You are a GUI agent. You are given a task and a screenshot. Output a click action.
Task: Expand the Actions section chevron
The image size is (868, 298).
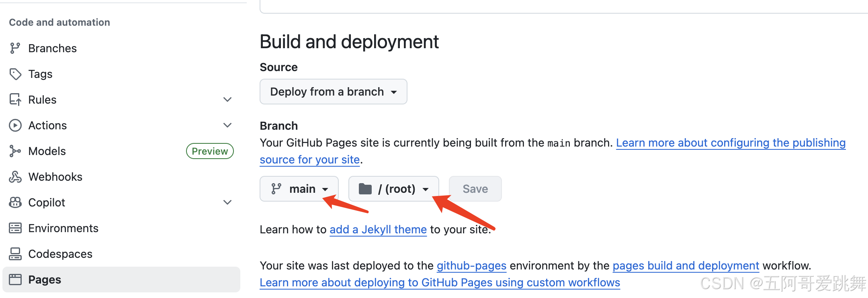click(x=227, y=125)
